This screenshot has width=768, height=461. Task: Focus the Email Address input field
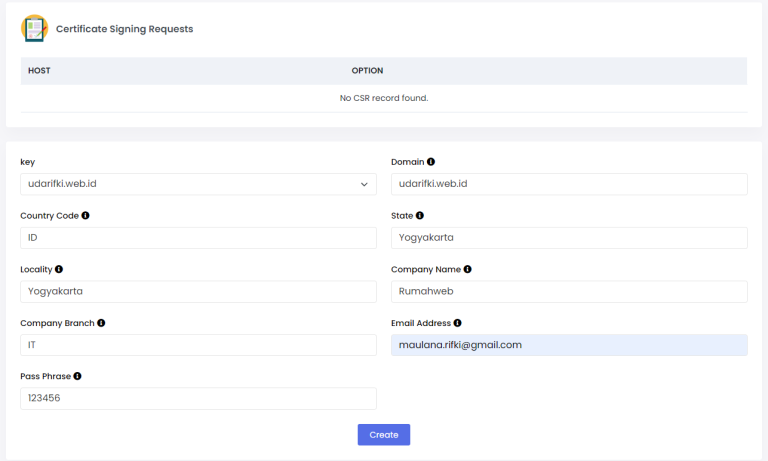pos(569,345)
